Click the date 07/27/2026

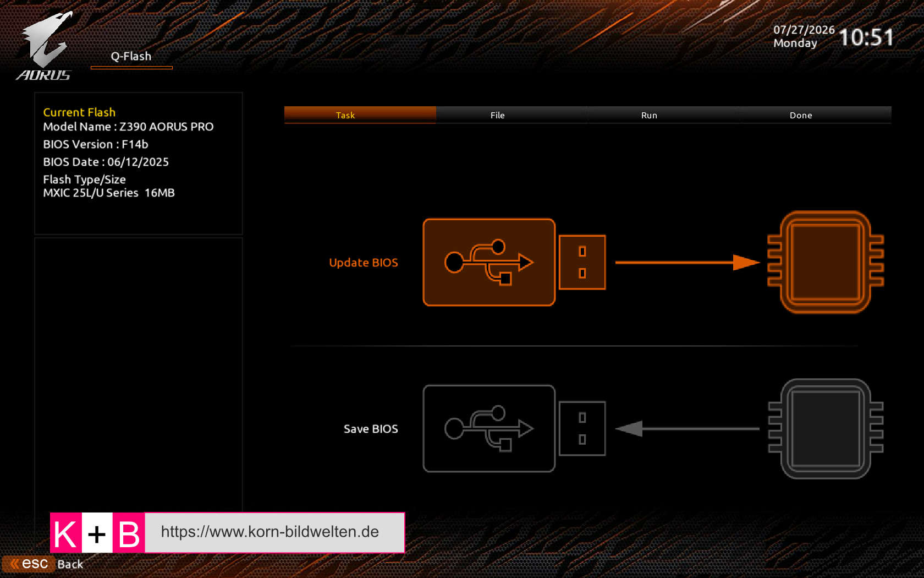coord(804,30)
